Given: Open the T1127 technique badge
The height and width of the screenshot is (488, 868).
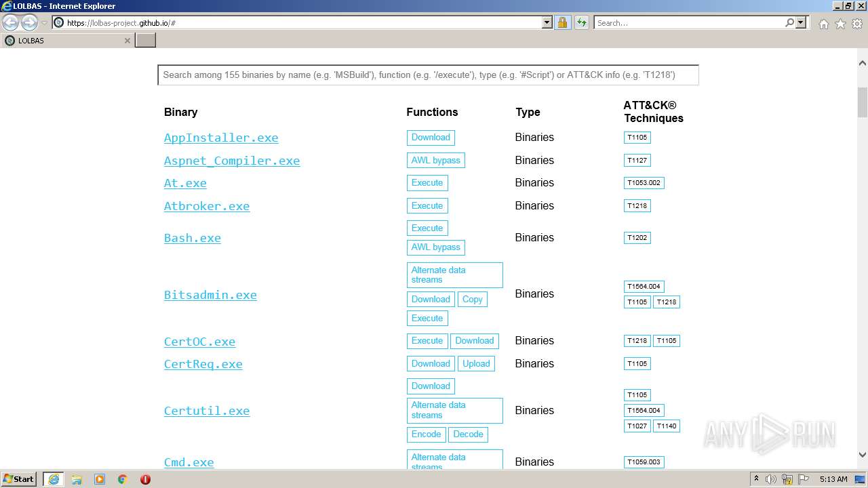Looking at the screenshot, I should 637,161.
